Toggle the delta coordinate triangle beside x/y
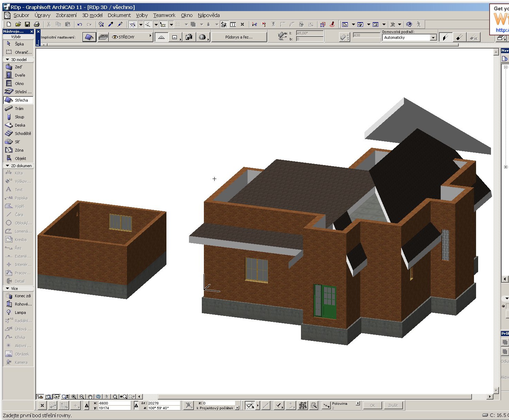 click(87, 405)
